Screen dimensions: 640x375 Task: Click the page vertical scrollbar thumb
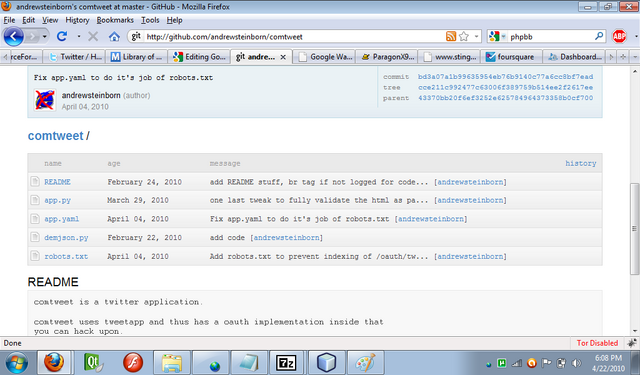(634, 229)
